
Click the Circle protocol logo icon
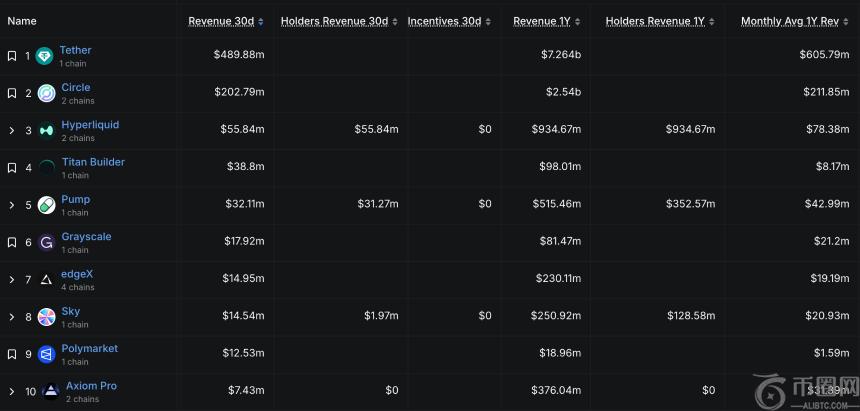[x=46, y=93]
